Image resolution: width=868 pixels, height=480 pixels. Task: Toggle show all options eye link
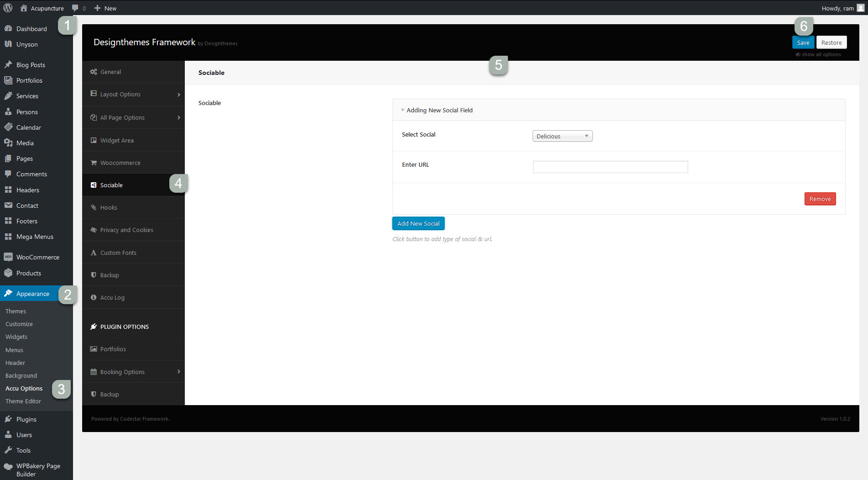pyautogui.click(x=818, y=54)
